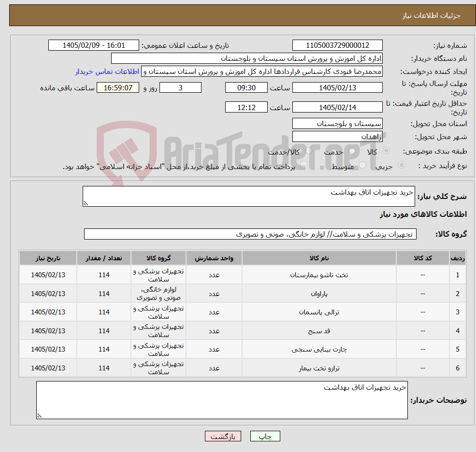
Task: Open اطلاعات تماس خریدار contact link
Action: (107, 71)
